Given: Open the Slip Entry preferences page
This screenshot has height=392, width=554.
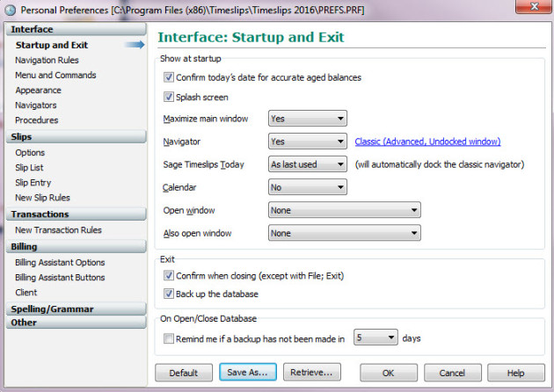Looking at the screenshot, I should pos(33,183).
